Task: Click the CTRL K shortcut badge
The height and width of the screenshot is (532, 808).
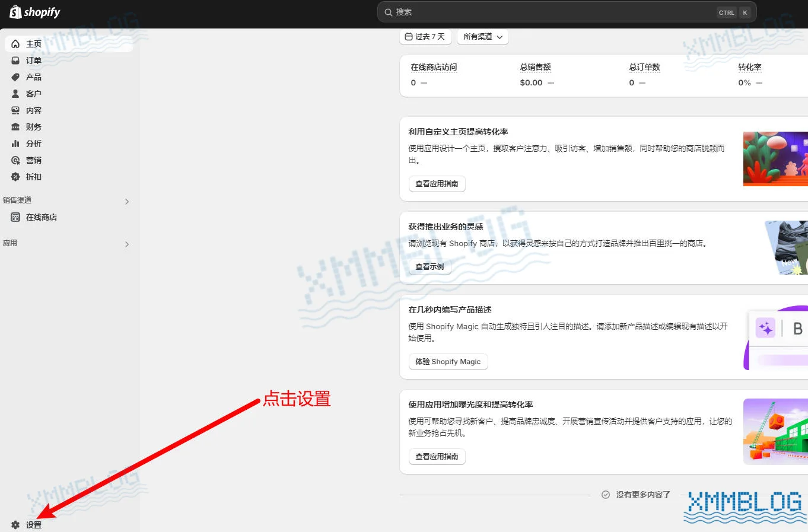Action: [x=734, y=12]
